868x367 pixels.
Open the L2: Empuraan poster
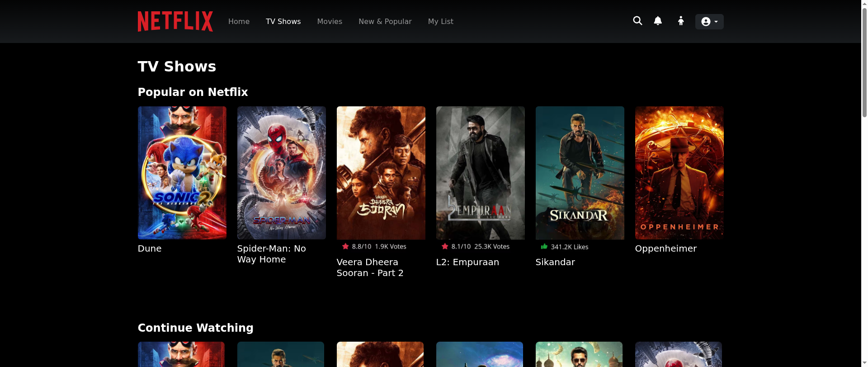[481, 173]
